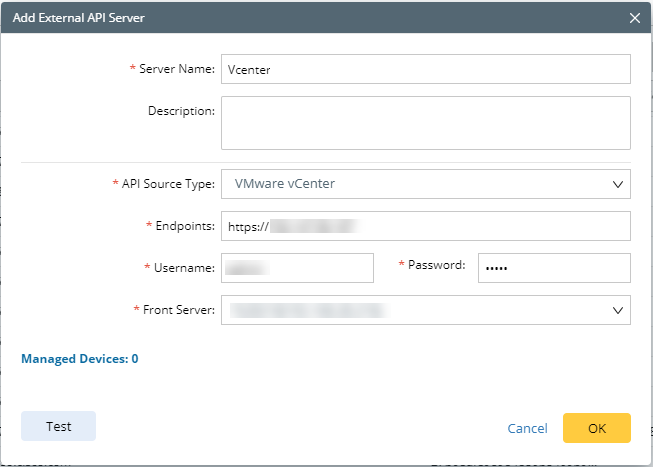Click the Description label text

tap(181, 110)
